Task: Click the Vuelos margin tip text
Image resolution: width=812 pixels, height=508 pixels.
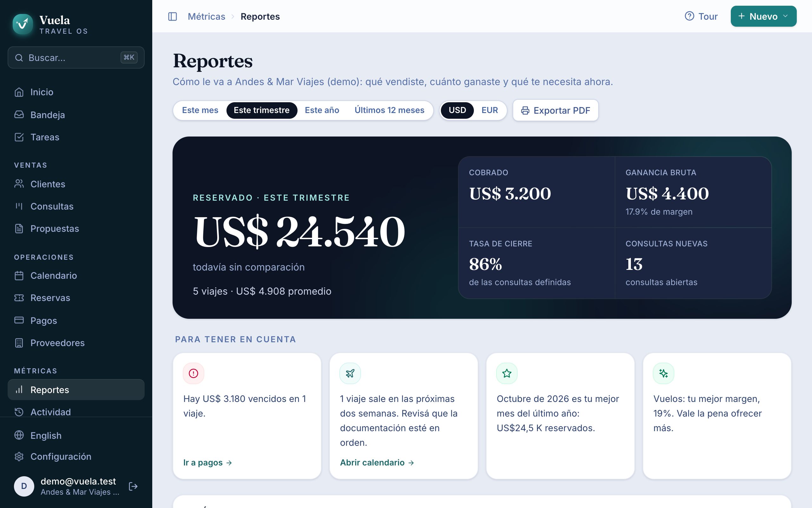Action: pos(707,413)
